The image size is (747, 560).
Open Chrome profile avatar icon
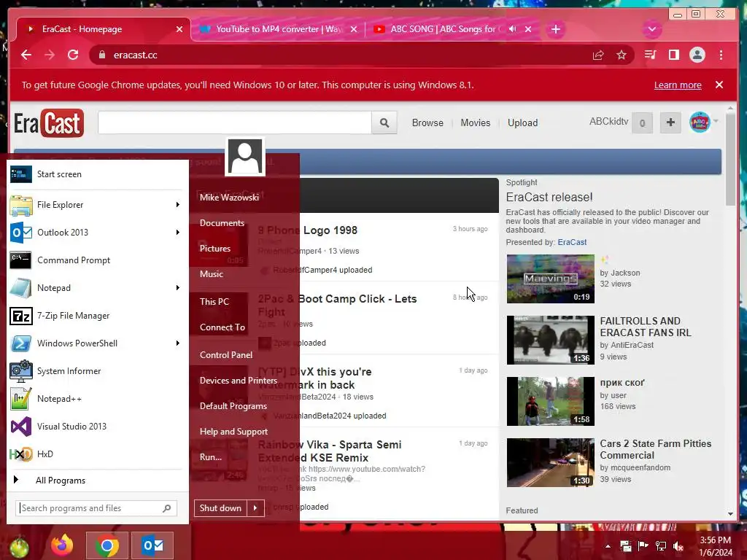(x=697, y=55)
